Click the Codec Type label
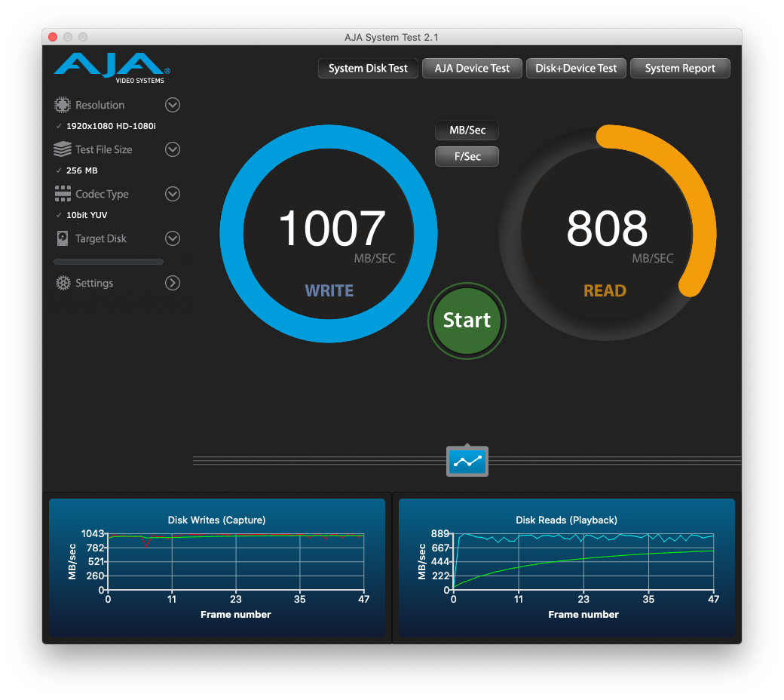Viewport: 784px width, 700px height. pyautogui.click(x=102, y=194)
